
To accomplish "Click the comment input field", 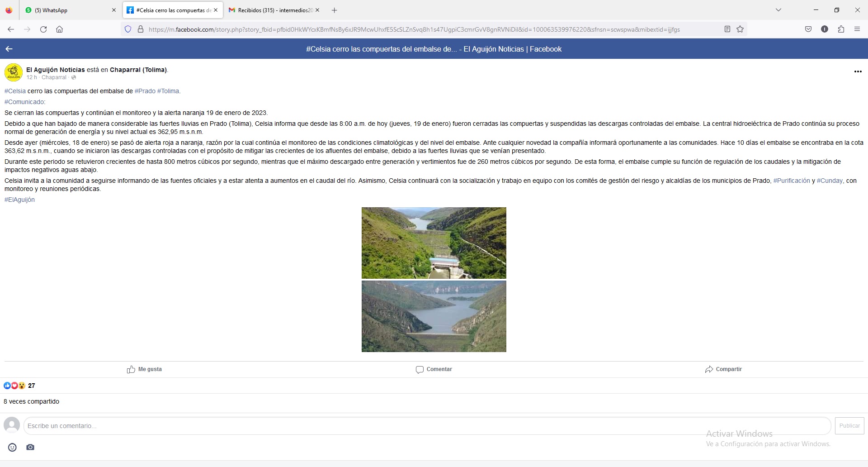I will [x=427, y=426].
